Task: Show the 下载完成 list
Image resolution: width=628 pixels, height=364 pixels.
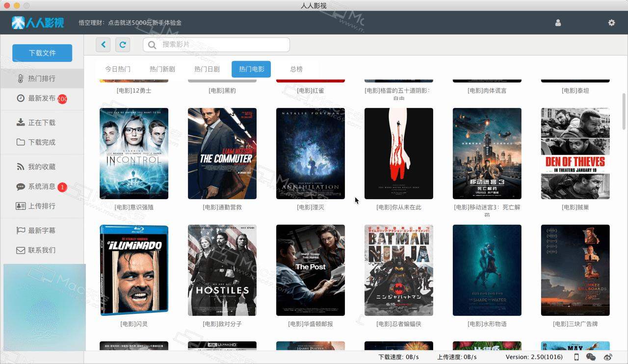Action: (x=42, y=142)
